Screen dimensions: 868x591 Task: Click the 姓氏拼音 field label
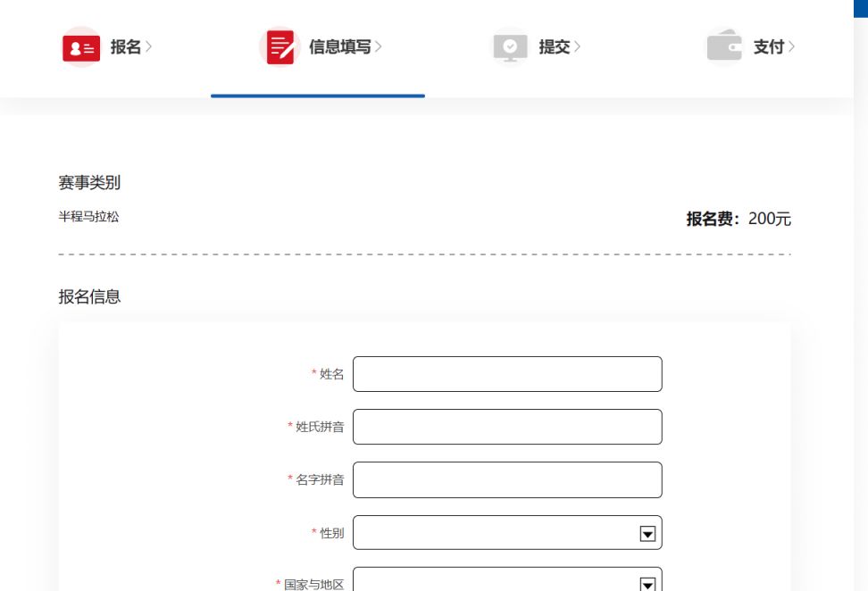[320, 427]
